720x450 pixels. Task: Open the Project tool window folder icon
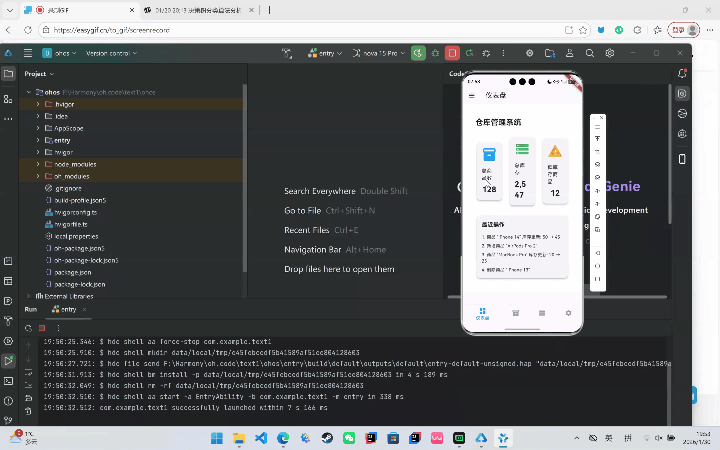tap(8, 73)
